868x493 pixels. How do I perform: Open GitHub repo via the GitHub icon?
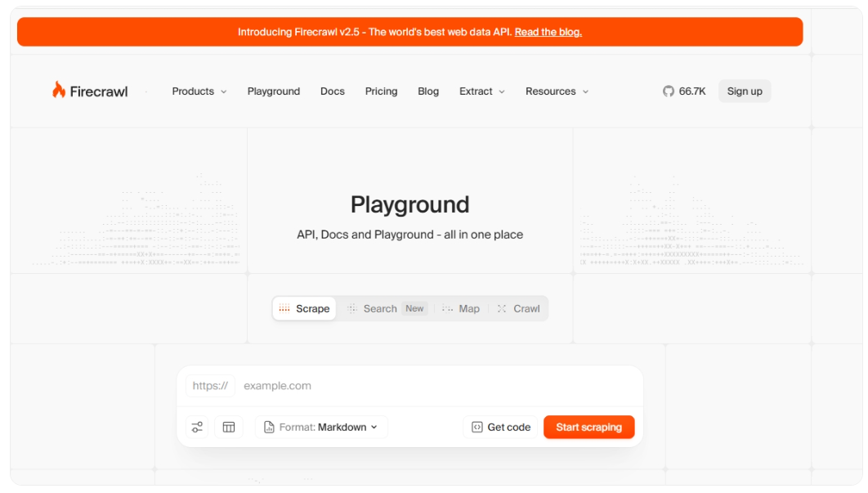(669, 91)
